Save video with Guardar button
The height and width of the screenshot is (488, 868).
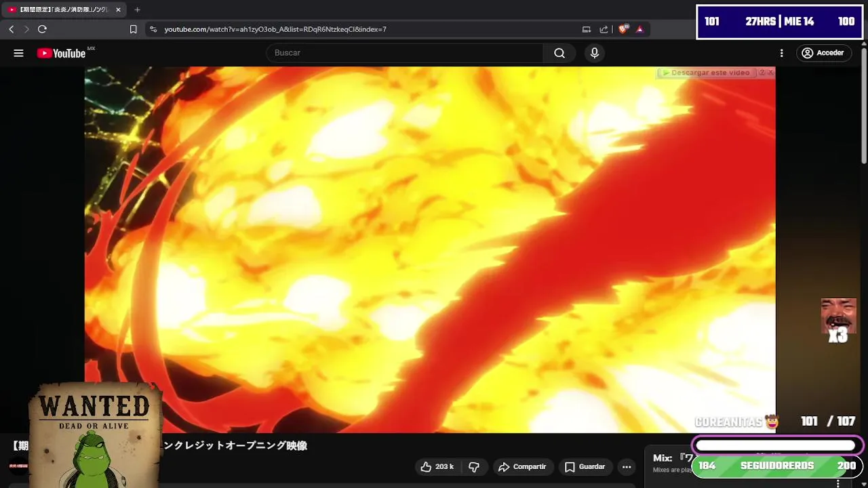(x=585, y=467)
